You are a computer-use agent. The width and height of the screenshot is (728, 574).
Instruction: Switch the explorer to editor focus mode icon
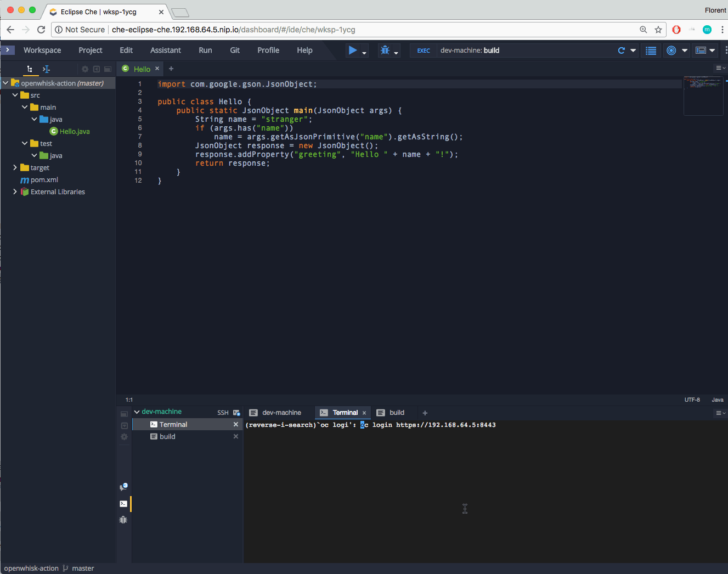click(46, 69)
